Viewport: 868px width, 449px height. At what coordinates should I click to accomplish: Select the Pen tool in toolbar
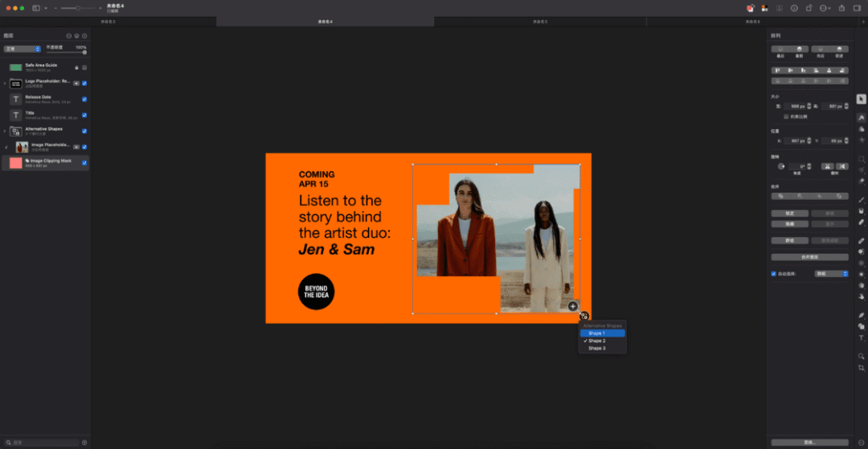(861, 315)
